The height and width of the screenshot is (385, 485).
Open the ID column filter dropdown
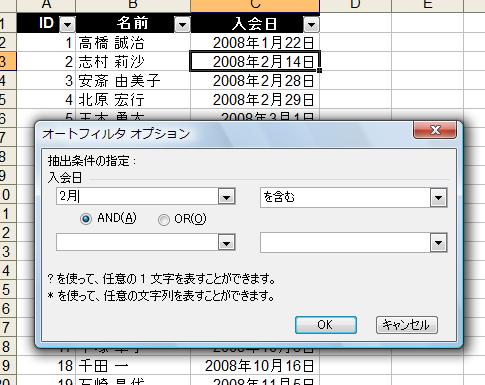pyautogui.click(x=67, y=24)
